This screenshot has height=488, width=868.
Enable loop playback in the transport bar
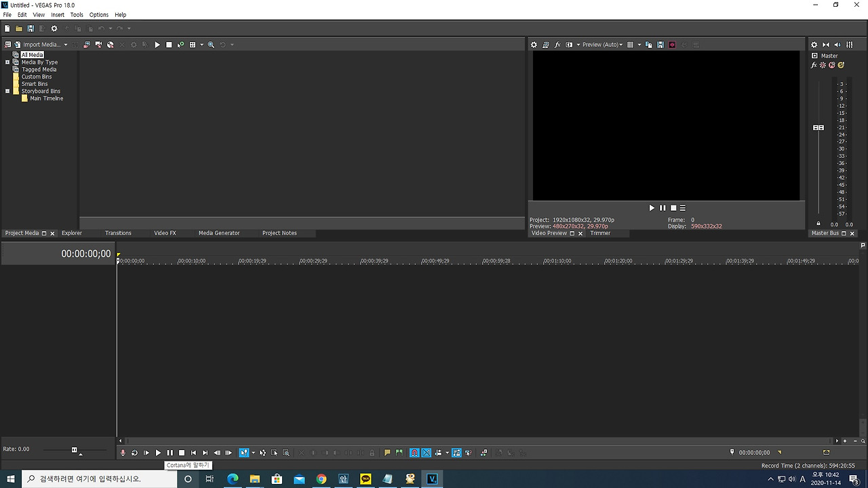pyautogui.click(x=134, y=452)
